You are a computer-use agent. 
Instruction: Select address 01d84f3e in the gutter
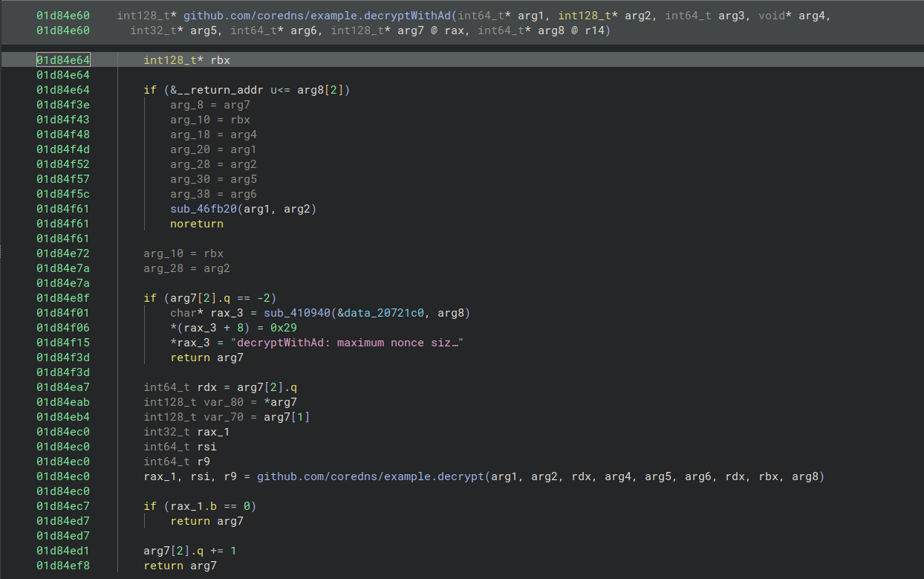point(63,105)
